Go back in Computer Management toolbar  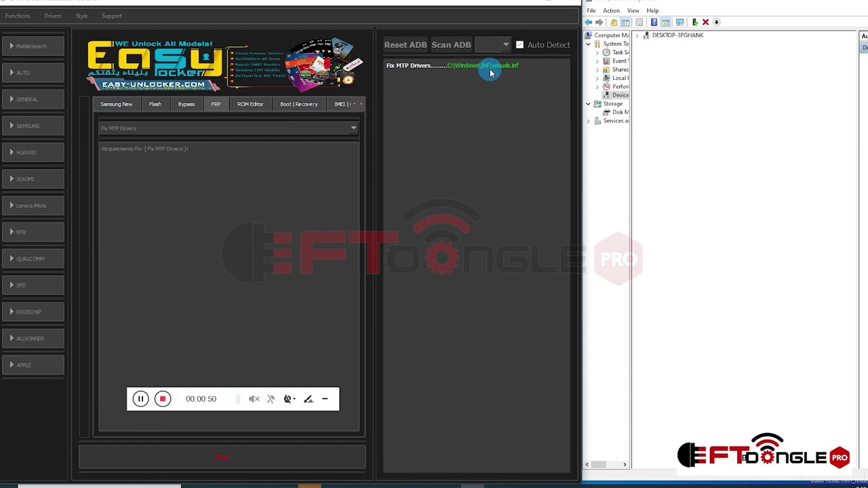[589, 22]
